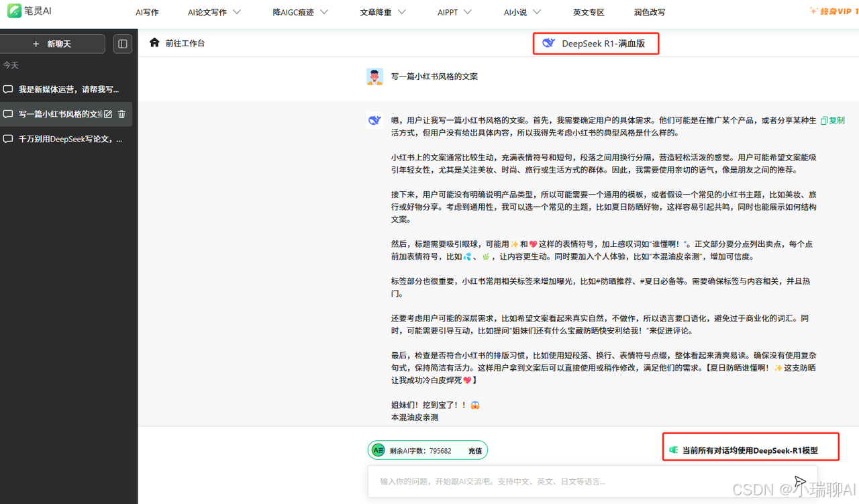Send the message with the paper-plane icon
Screen dimensions: 859x504
click(799, 481)
